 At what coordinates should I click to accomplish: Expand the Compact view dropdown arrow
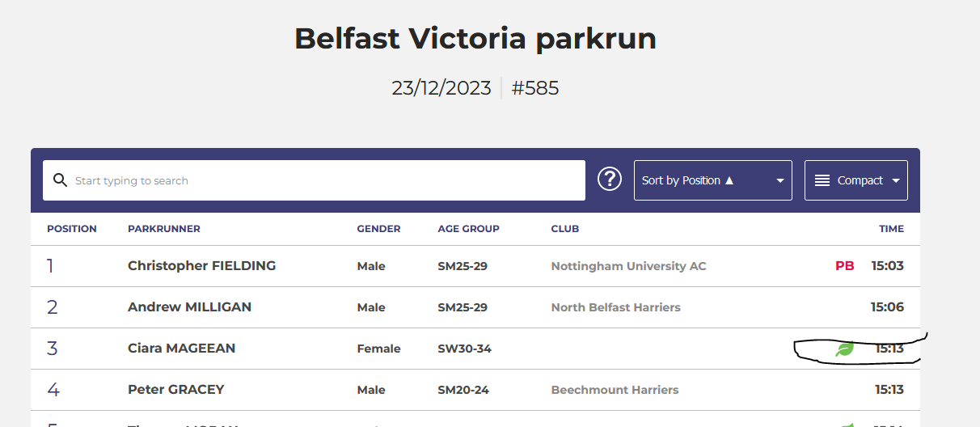point(896,180)
